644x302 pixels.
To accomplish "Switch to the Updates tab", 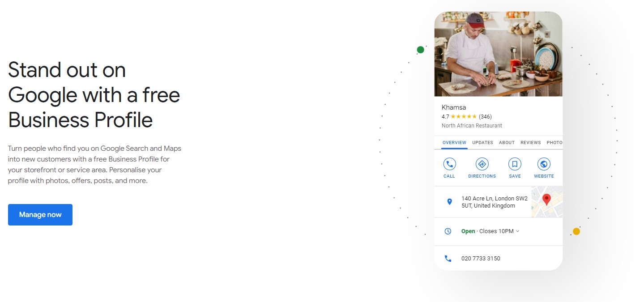I will click(482, 143).
